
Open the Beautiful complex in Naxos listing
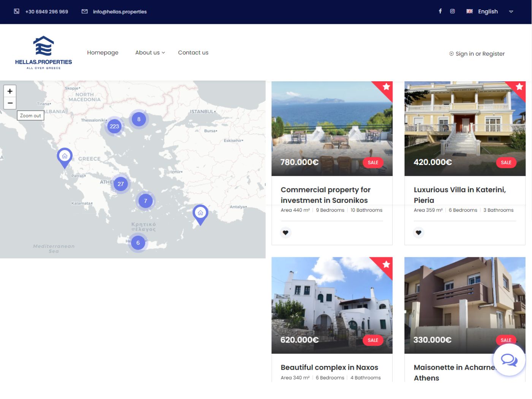pyautogui.click(x=329, y=367)
